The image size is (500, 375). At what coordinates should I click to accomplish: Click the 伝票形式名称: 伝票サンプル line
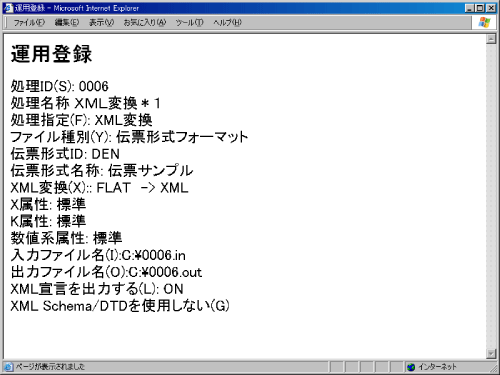pyautogui.click(x=102, y=171)
